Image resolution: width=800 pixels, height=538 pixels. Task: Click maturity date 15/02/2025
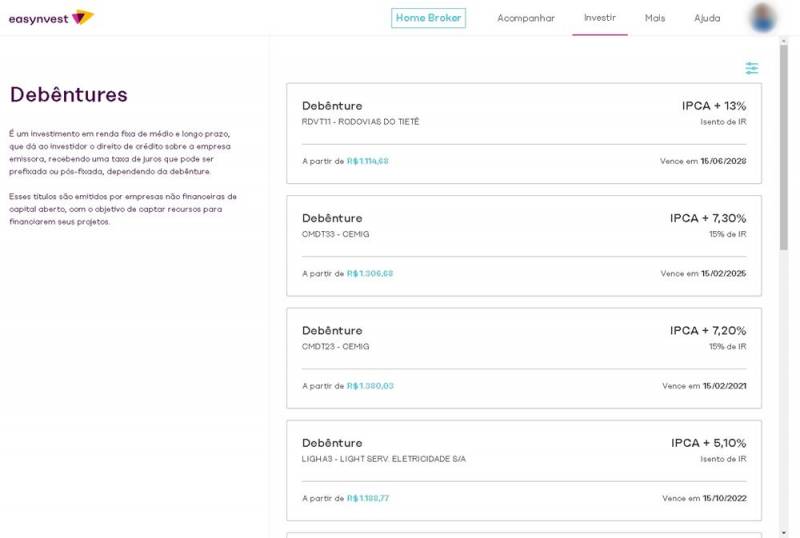723,274
